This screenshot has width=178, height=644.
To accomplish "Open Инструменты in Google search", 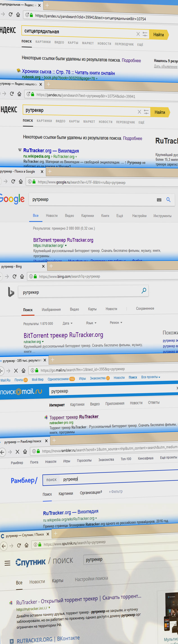I will [x=162, y=216].
